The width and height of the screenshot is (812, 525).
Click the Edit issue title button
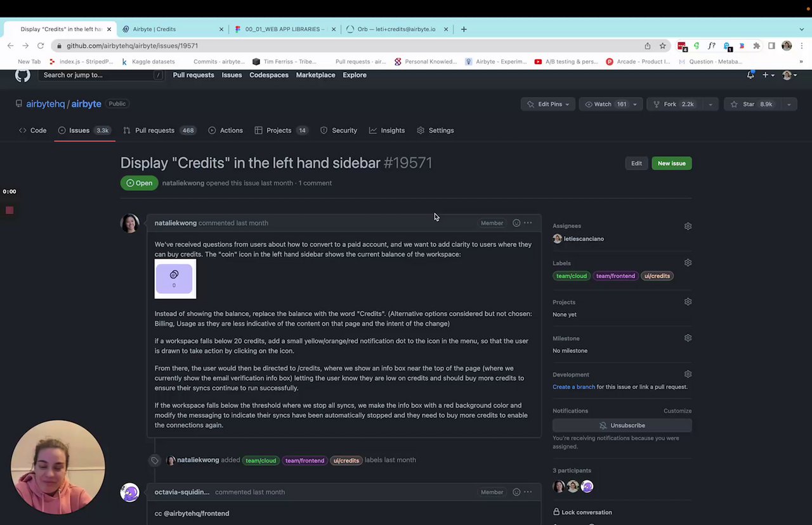point(636,163)
